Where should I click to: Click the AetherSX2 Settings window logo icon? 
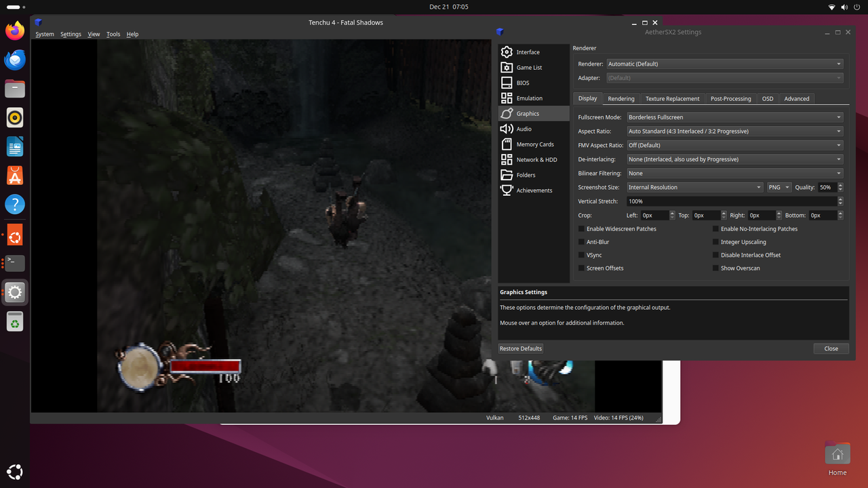click(x=500, y=32)
